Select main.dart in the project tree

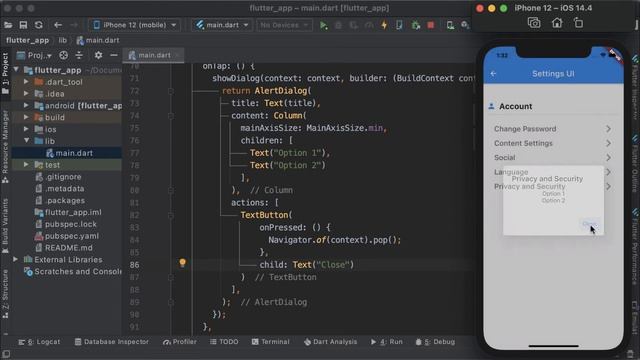tap(74, 153)
